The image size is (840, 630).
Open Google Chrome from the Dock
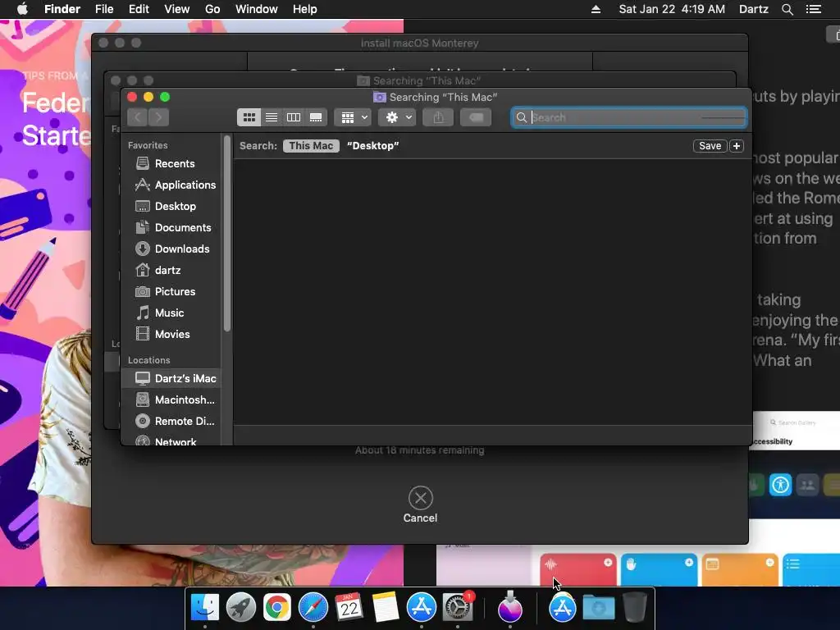click(x=277, y=608)
